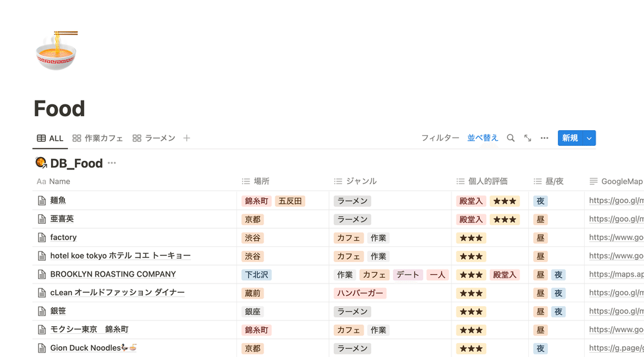This screenshot has width=644, height=357.
Task: Open the BROOKLYN ROASTING COMPANY page
Action: (113, 274)
